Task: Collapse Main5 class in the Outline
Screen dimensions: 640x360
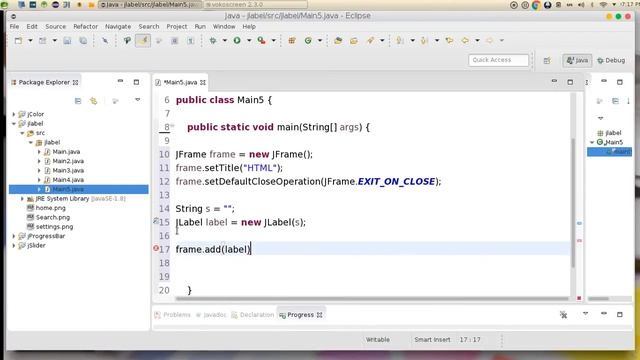Action: click(x=592, y=142)
